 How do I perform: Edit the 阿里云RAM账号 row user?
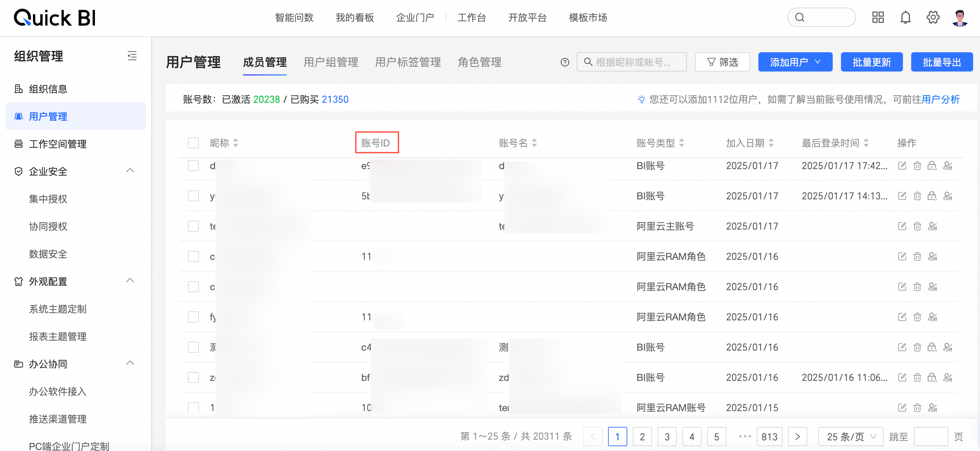click(x=902, y=408)
